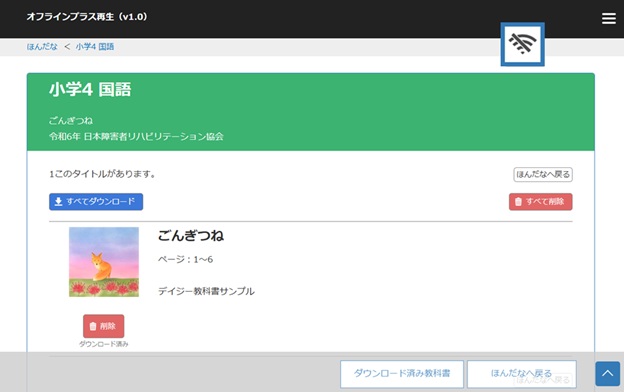The height and width of the screenshot is (392, 624).
Task: Click the 小学4 国語 green header title
Action: point(90,89)
